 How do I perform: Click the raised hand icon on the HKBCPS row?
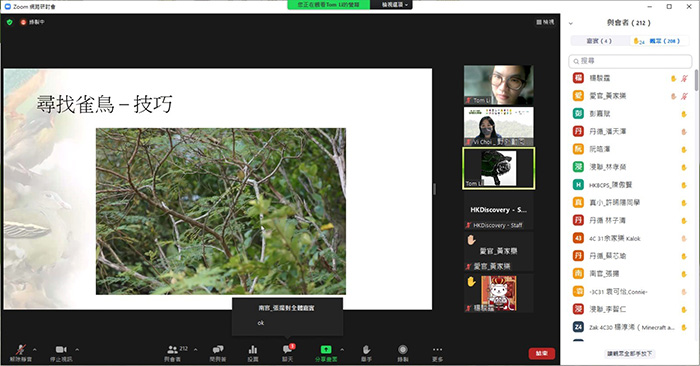coord(683,185)
